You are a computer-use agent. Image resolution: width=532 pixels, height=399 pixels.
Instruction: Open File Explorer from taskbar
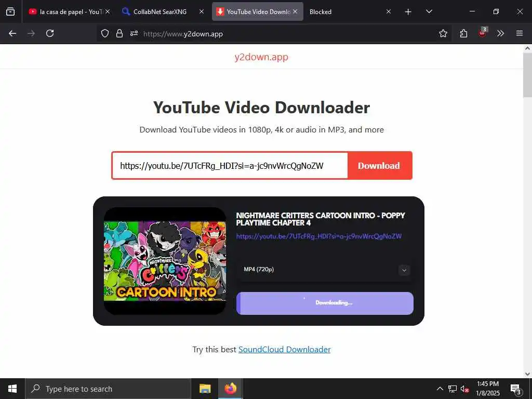[205, 389]
